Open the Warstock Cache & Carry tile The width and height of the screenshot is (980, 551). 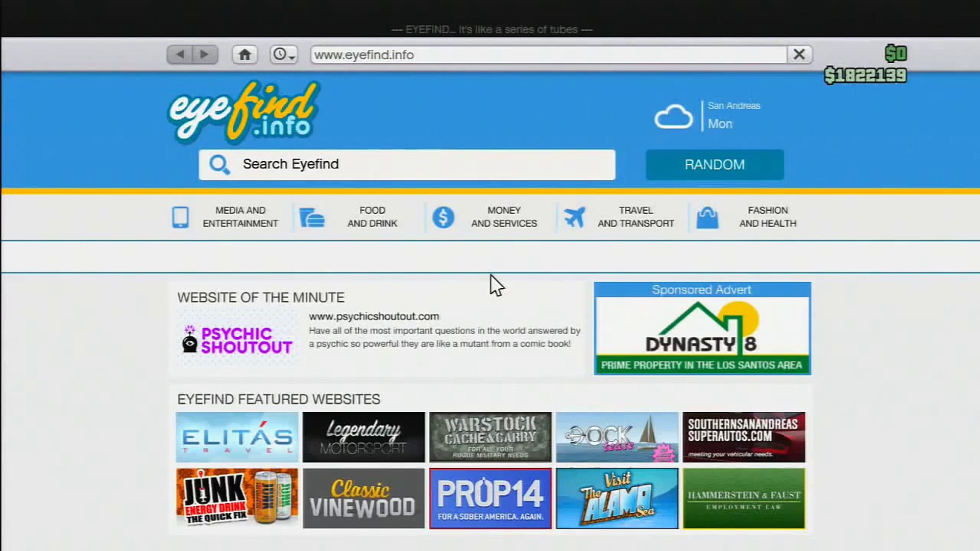tap(490, 437)
